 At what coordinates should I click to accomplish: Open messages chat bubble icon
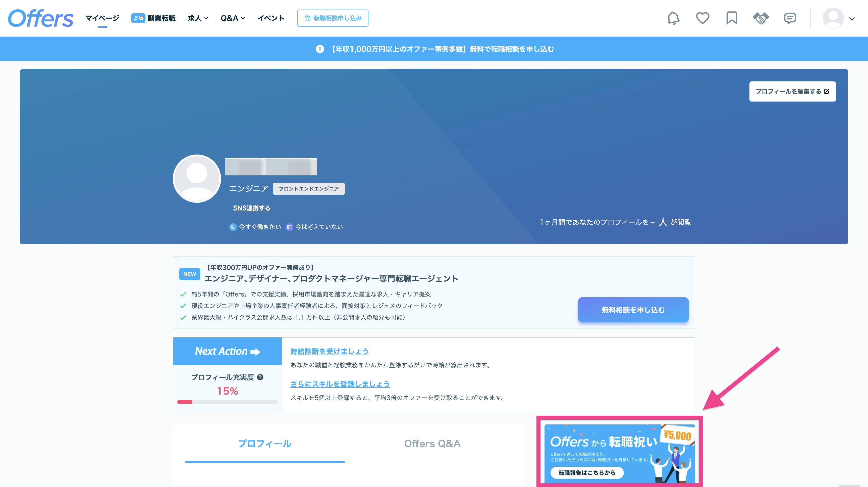[790, 18]
